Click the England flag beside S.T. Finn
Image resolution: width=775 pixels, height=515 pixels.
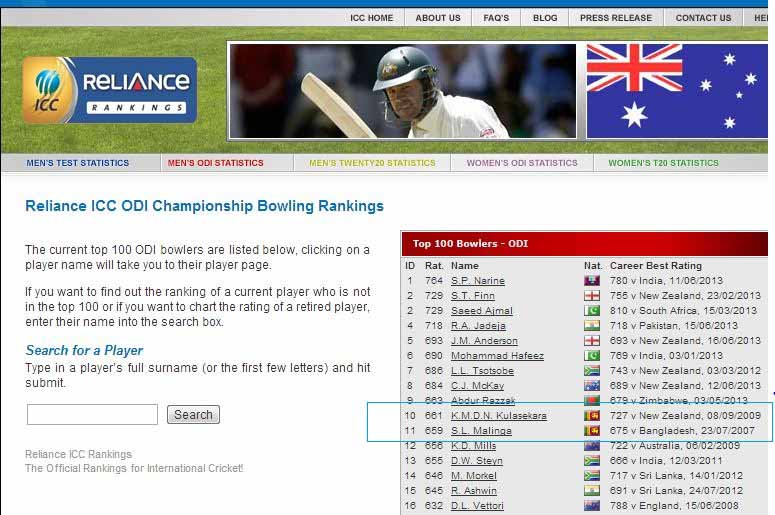point(592,296)
